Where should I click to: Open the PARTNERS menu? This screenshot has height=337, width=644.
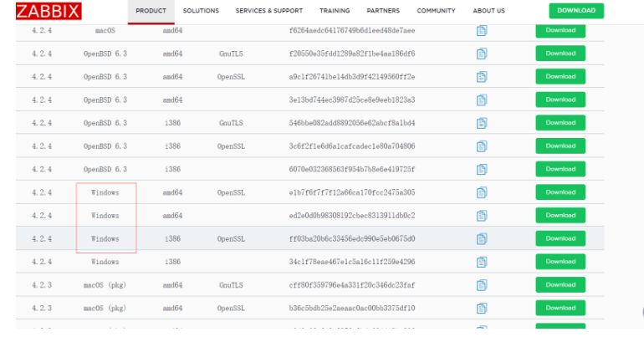(x=383, y=11)
